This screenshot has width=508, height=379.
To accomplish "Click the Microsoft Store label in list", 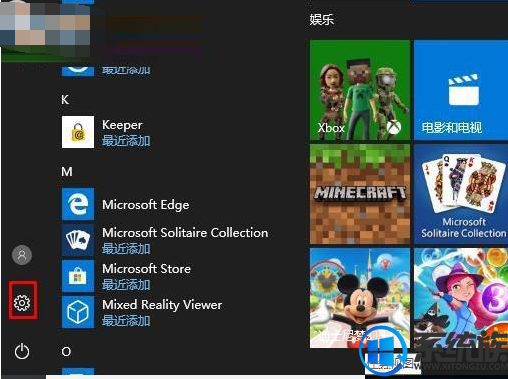I will (x=146, y=268).
